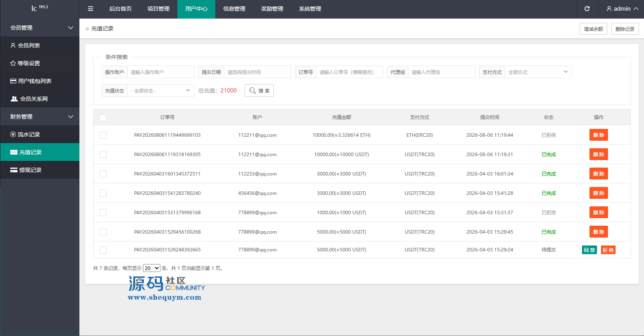Check the row for order PAY202608061119449699103

click(x=103, y=135)
